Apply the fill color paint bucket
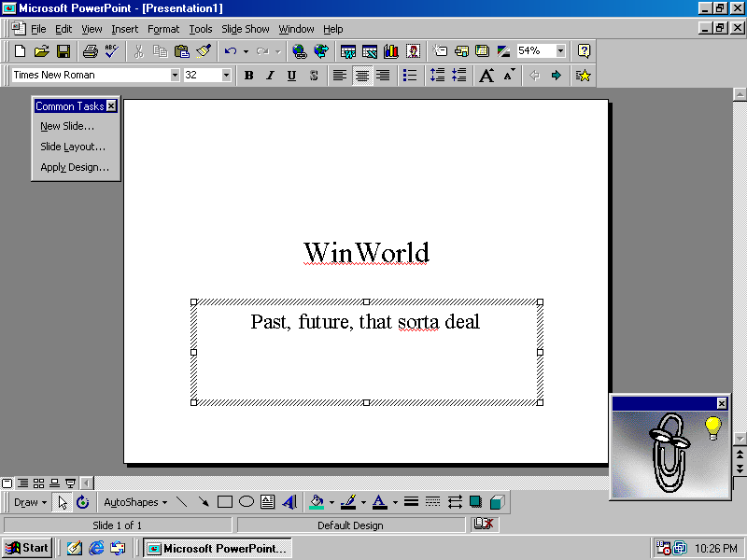 317,502
